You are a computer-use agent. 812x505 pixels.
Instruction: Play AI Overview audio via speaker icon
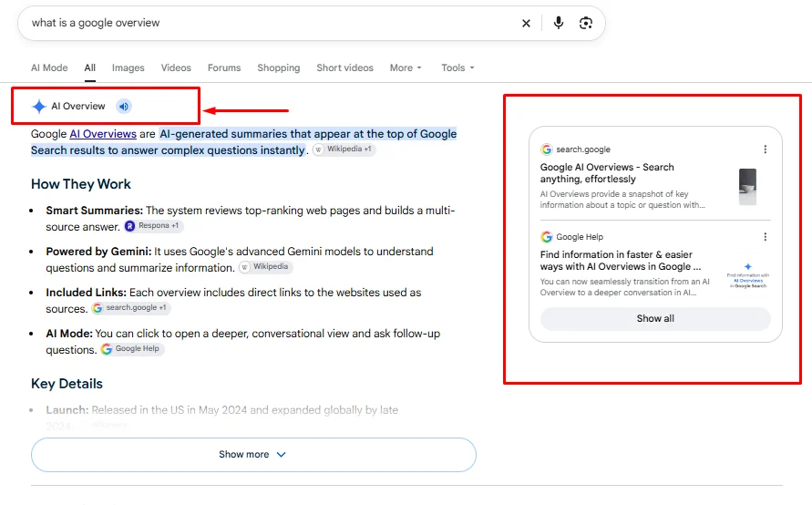click(x=123, y=107)
